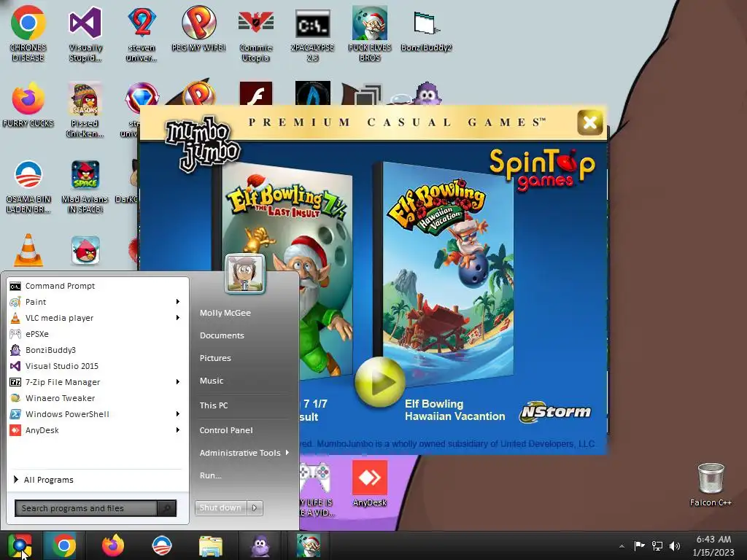Open the Obama logo taskbar icon
This screenshot has height=560, width=747.
click(162, 545)
